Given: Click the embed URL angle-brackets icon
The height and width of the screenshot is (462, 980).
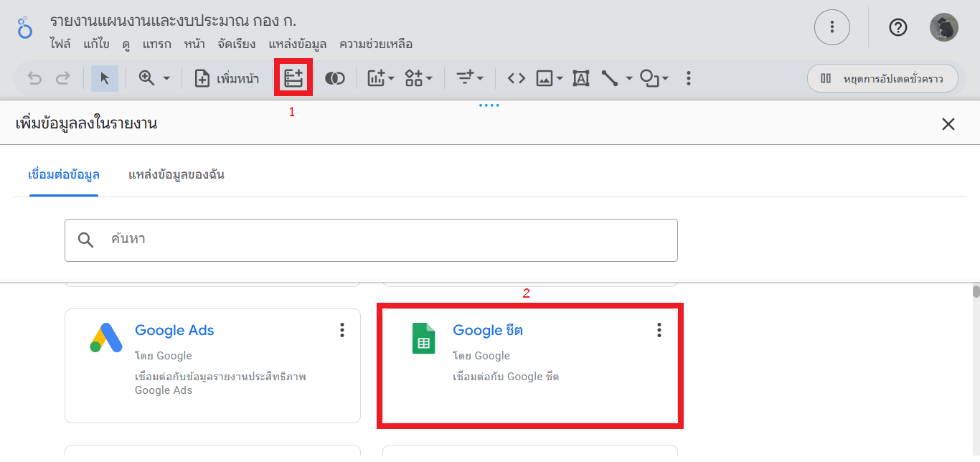Looking at the screenshot, I should point(516,79).
